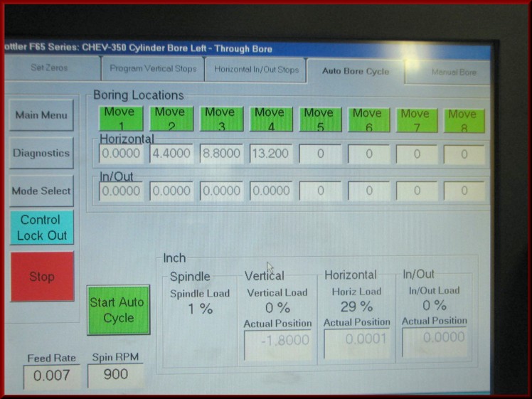Viewport: 532px width, 399px height.
Task: Select Move 4 boring location
Action: pos(271,119)
